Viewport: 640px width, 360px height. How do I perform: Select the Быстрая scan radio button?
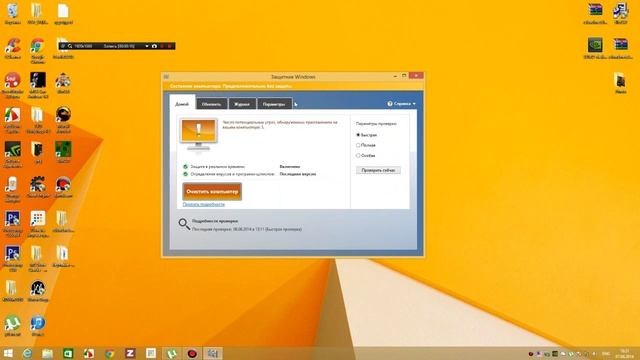(358, 135)
